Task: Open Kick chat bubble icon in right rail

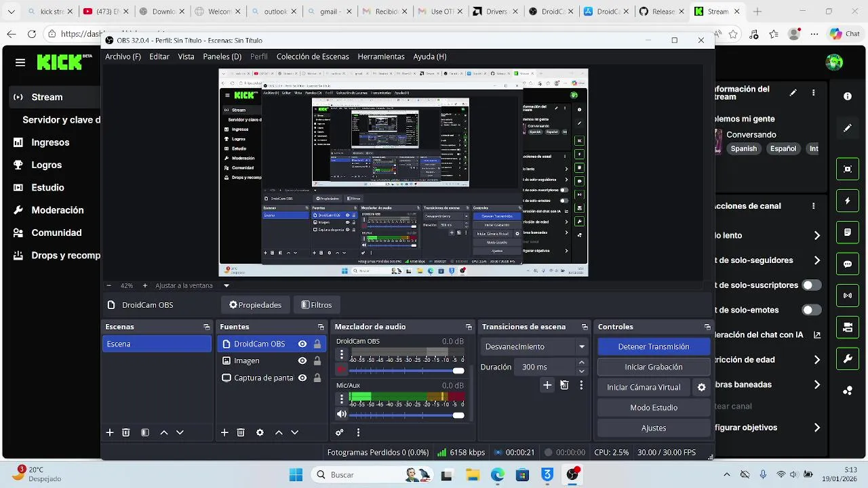Action: pyautogui.click(x=848, y=264)
